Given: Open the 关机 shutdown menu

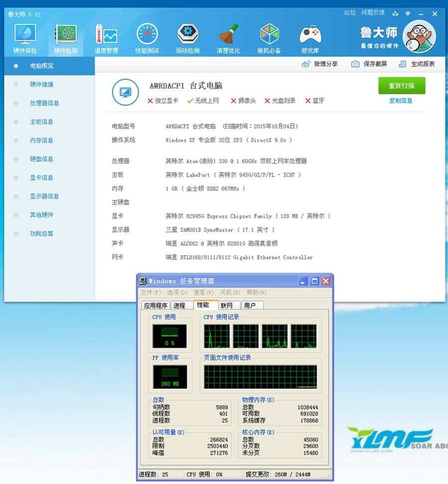Looking at the screenshot, I should pos(228,293).
